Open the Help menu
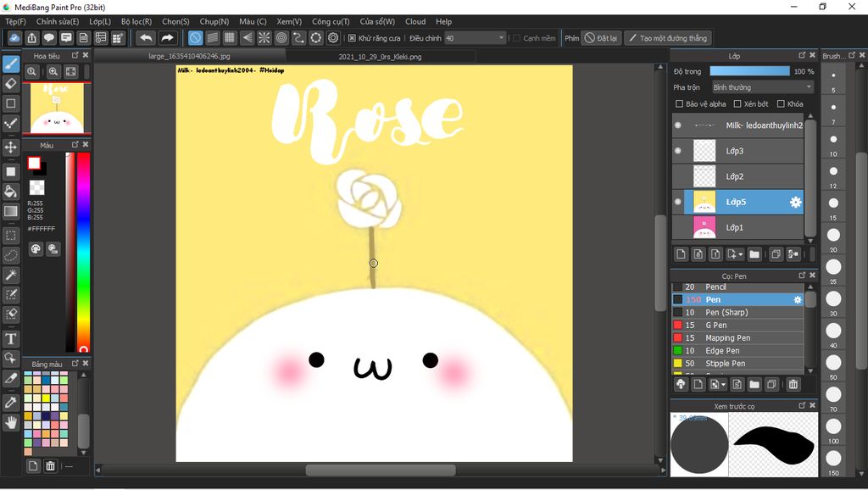Screen dimensions: 868x490 [443, 21]
